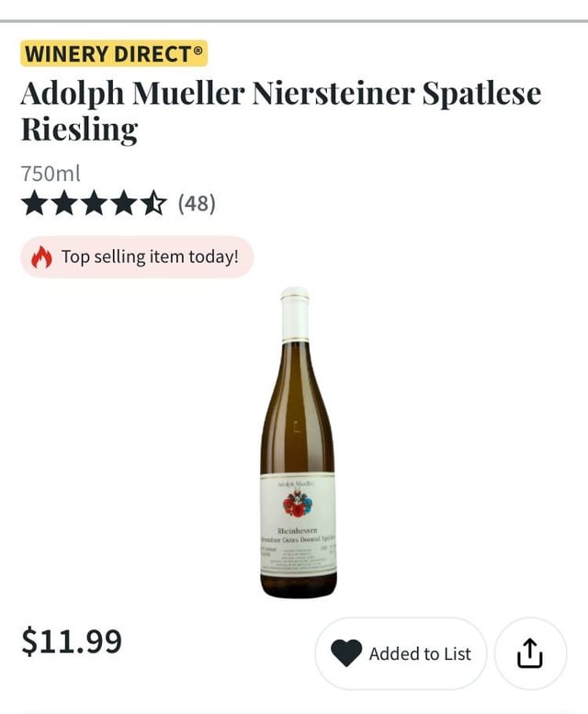This screenshot has width=588, height=714.
Task: Tap the flame icon in the top-selling badge
Action: point(42,257)
